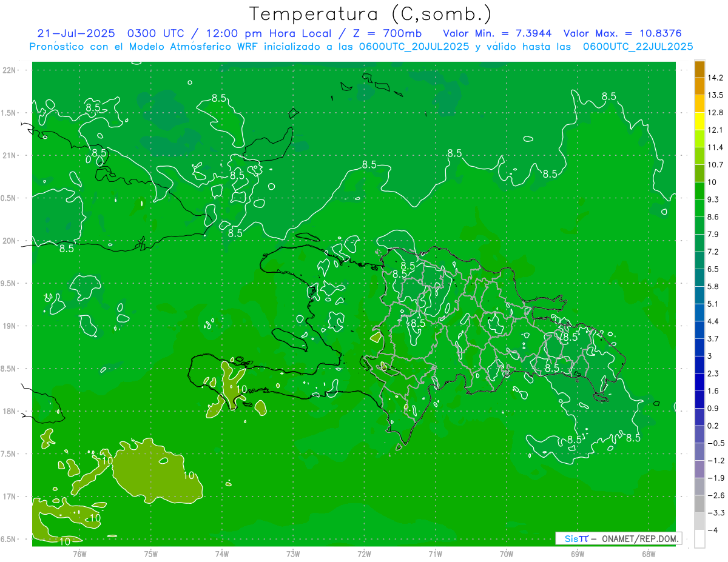This screenshot has height=562, width=728.
Task: Click the -0.5 colorbar value
Action: point(715,443)
